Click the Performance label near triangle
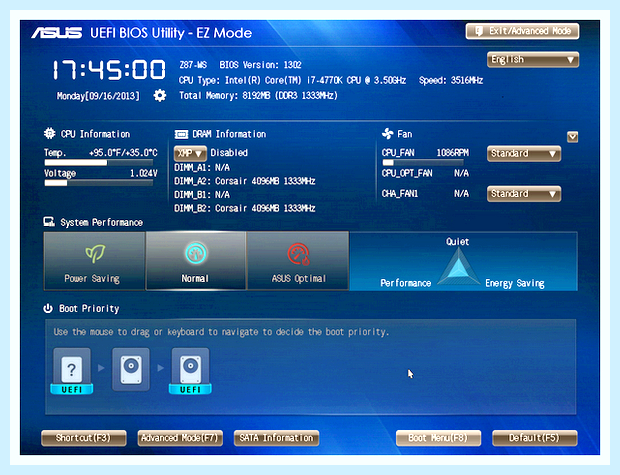 pyautogui.click(x=406, y=283)
